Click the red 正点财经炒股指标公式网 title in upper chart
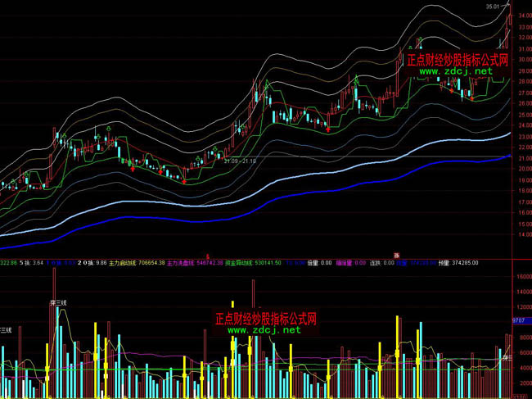Image resolution: width=532 pixels, height=399 pixels. [x=458, y=61]
